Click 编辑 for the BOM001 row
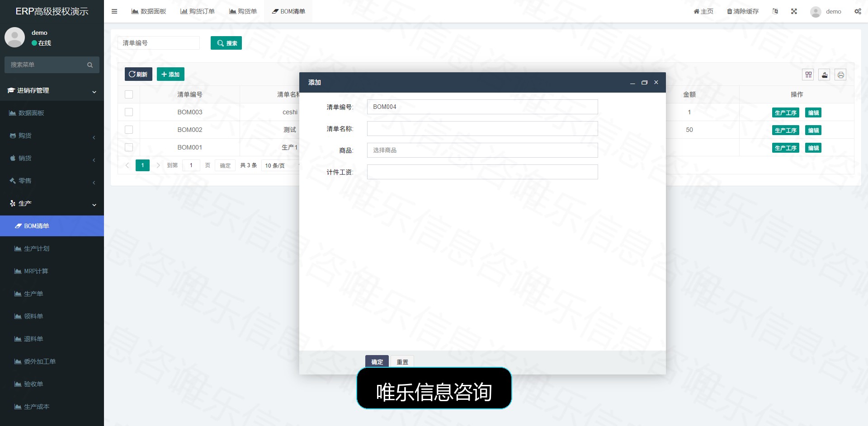 tap(813, 148)
